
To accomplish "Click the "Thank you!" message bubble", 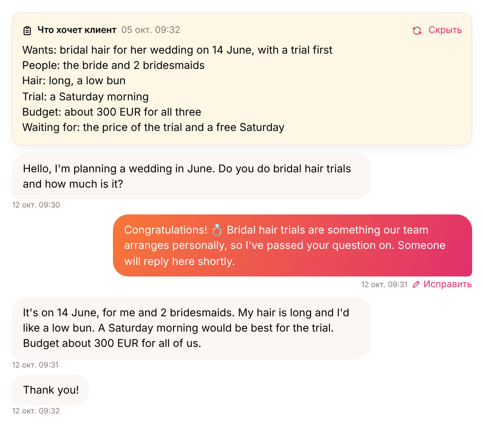I will point(51,390).
